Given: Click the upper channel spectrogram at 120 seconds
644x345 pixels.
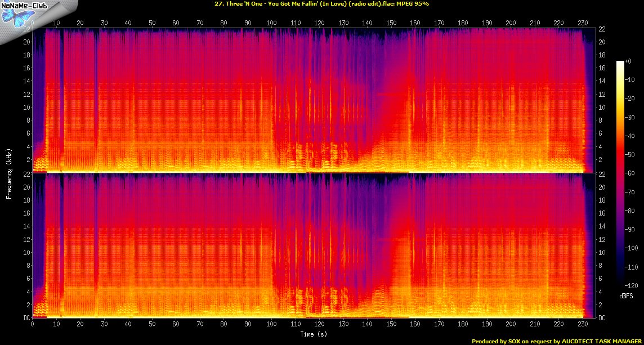Looking at the screenshot, I should tap(319, 101).
